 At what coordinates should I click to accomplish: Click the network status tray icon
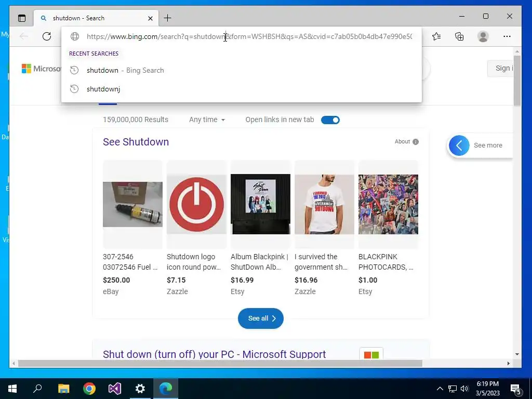click(453, 389)
